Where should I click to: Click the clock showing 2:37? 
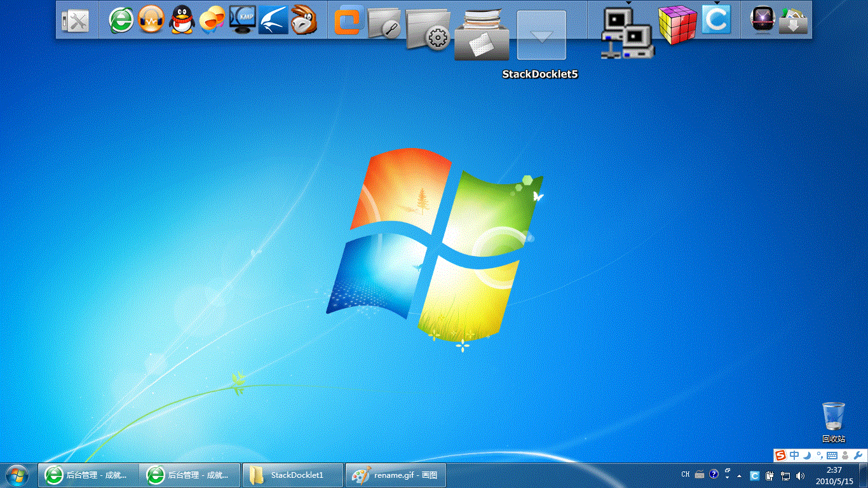pyautogui.click(x=834, y=470)
